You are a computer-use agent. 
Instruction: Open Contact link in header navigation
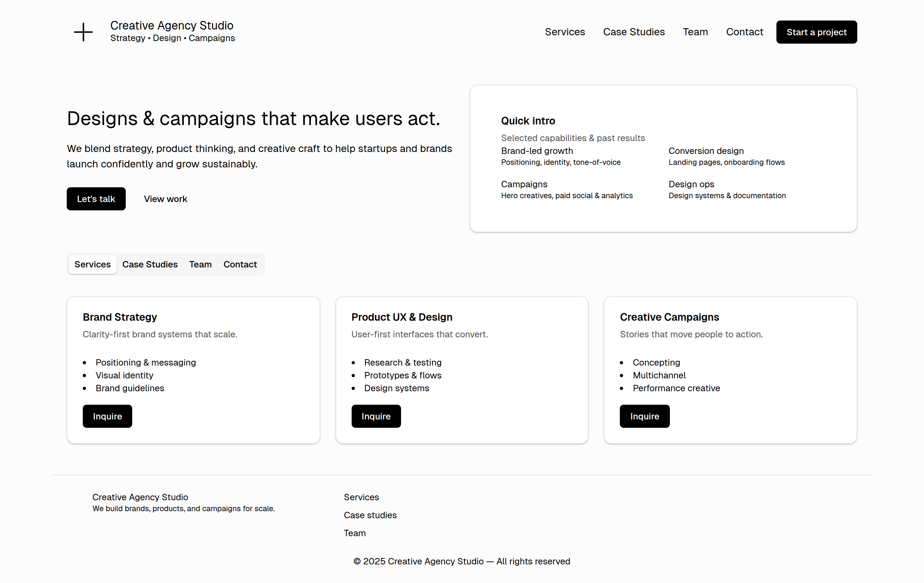(744, 32)
